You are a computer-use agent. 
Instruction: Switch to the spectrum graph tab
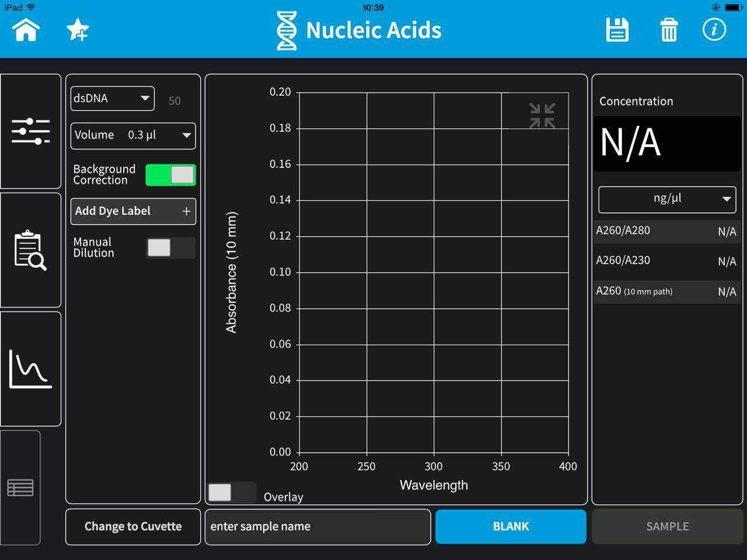[x=30, y=369]
